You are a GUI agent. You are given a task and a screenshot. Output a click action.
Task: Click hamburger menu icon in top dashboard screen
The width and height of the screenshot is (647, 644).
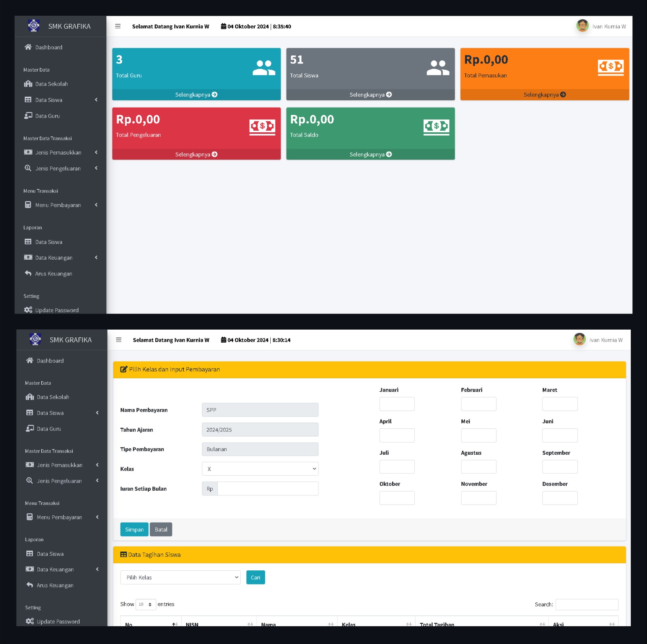click(118, 26)
